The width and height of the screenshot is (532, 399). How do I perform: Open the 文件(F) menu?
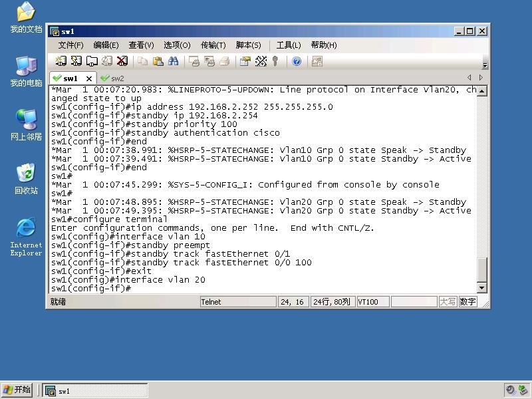click(70, 45)
